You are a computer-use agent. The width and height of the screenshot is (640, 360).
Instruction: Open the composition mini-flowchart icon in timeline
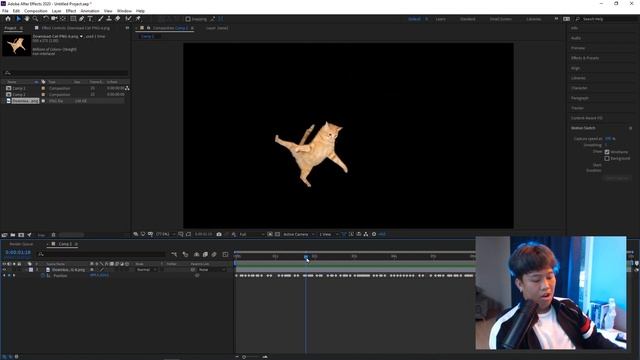174,254
